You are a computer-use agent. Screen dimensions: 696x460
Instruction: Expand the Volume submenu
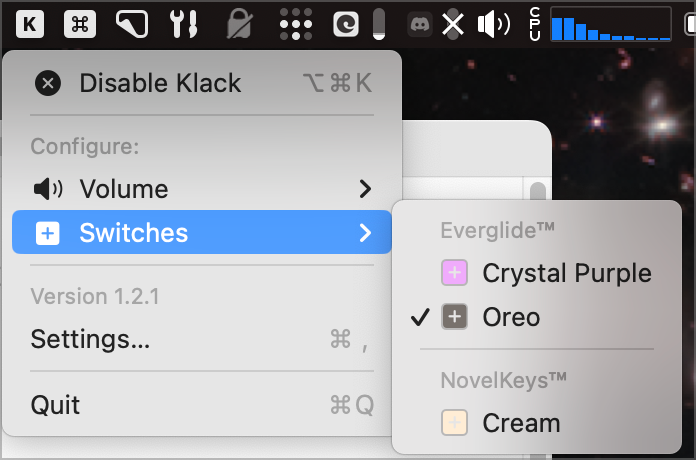(x=124, y=189)
